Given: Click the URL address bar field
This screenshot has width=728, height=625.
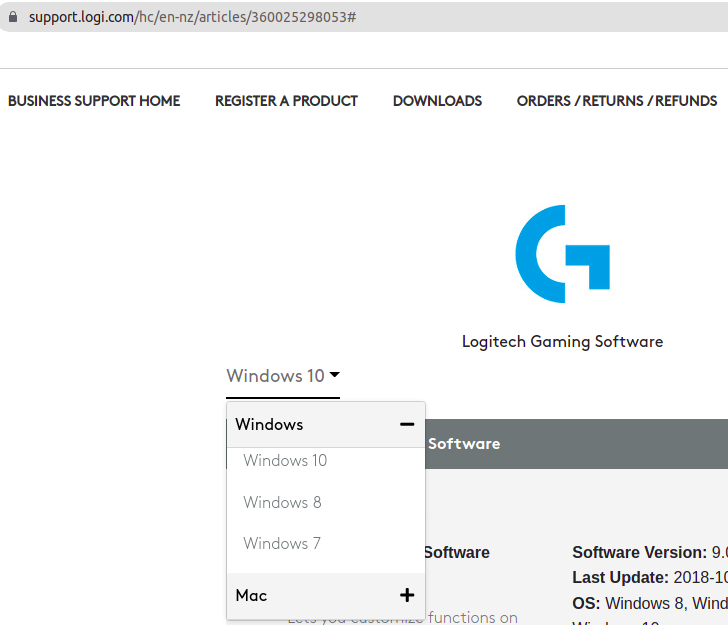Looking at the screenshot, I should point(364,17).
